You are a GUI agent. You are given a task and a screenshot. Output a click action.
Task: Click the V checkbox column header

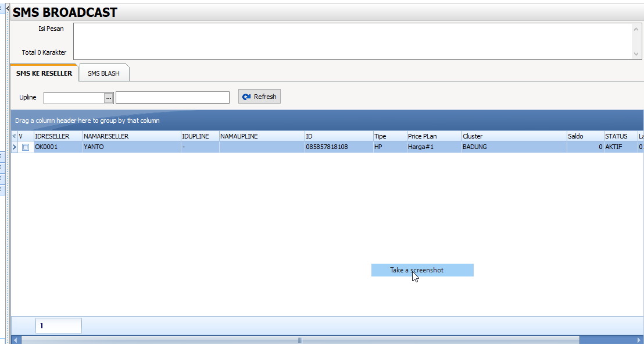click(26, 136)
